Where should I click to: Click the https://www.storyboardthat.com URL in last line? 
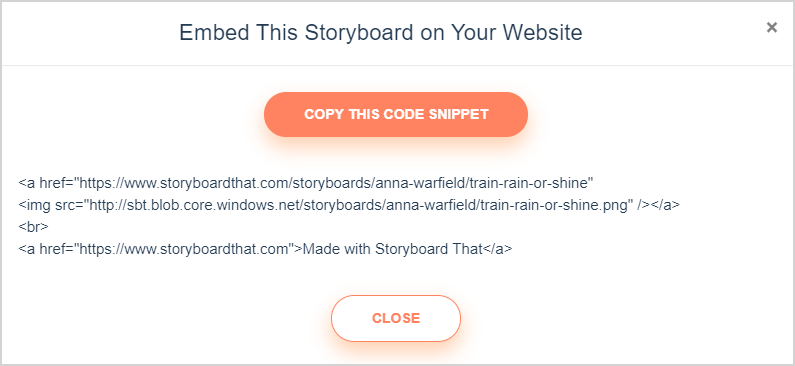click(185, 249)
